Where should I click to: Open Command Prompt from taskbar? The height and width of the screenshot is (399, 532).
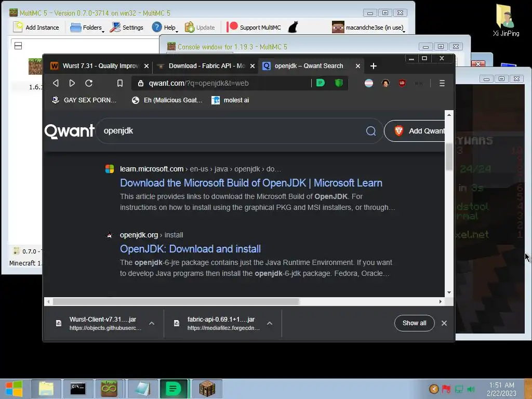(x=78, y=389)
